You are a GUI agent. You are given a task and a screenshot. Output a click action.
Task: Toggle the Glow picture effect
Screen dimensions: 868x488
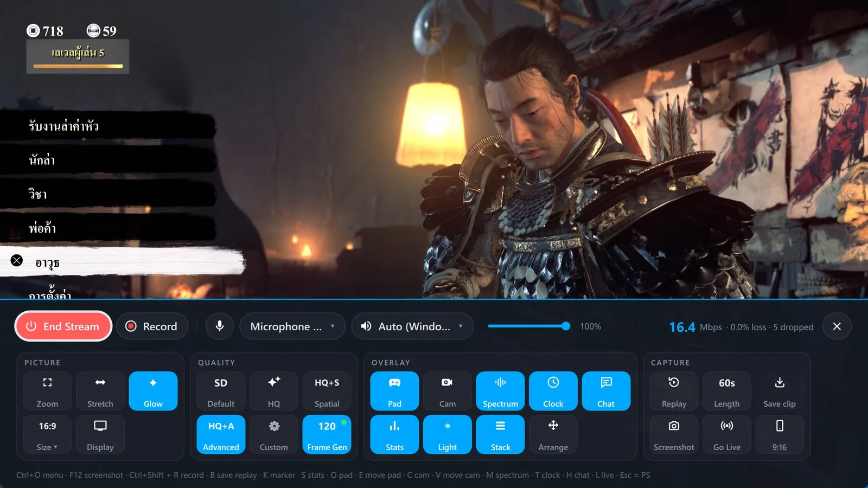tap(153, 391)
